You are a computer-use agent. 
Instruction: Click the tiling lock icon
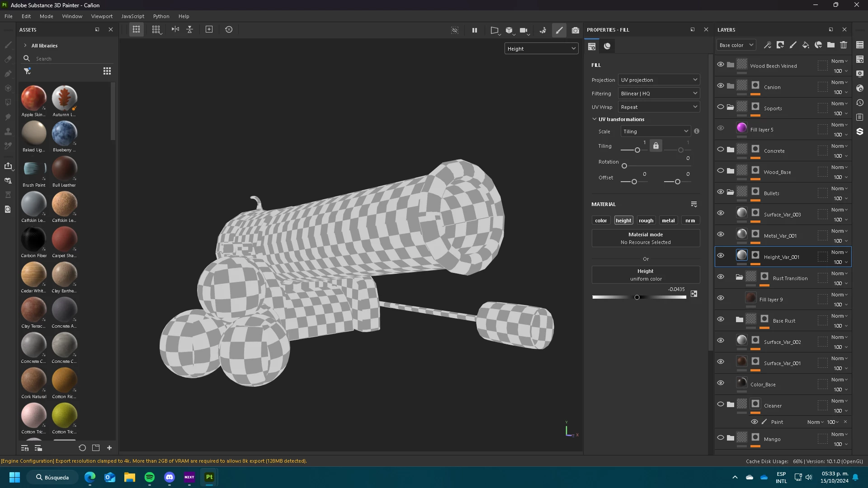pyautogui.click(x=656, y=145)
